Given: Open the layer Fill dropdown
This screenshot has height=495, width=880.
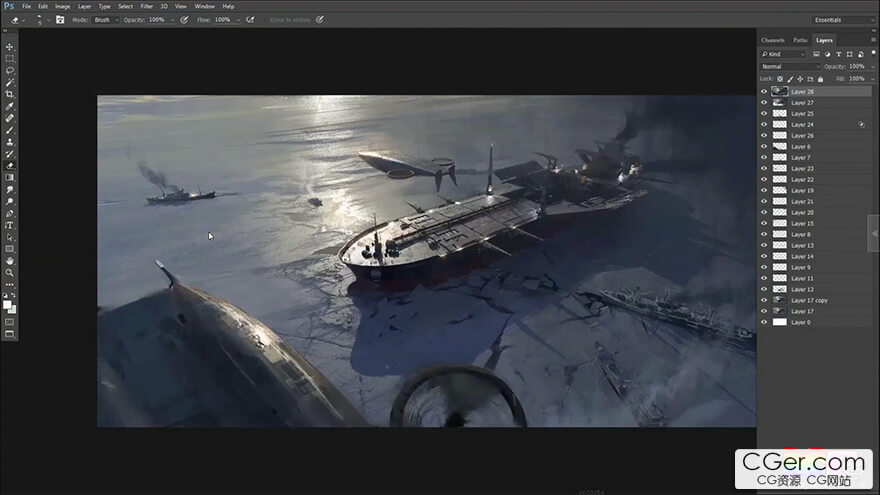Looking at the screenshot, I should click(x=873, y=79).
